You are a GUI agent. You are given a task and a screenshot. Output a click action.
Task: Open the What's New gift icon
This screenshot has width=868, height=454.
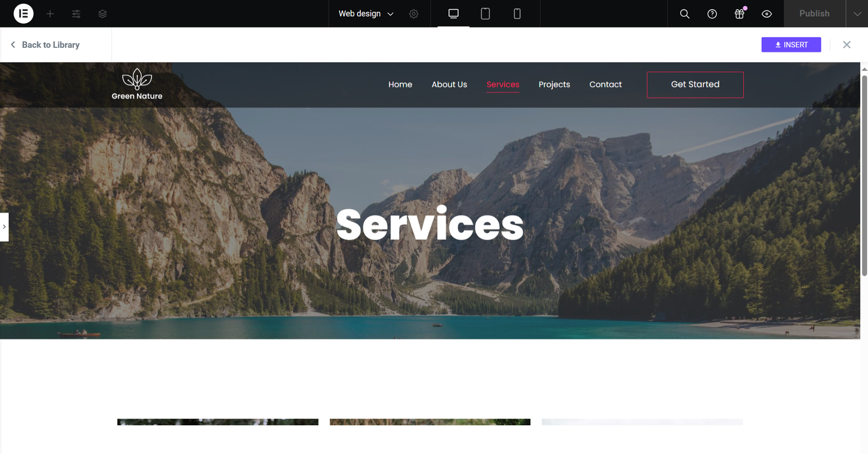[x=739, y=14]
